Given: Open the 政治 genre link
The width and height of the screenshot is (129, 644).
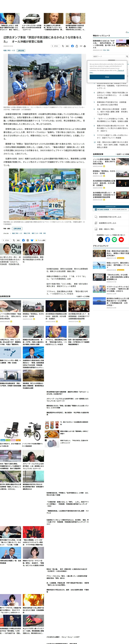Looking at the screenshot, I should pos(25,233).
